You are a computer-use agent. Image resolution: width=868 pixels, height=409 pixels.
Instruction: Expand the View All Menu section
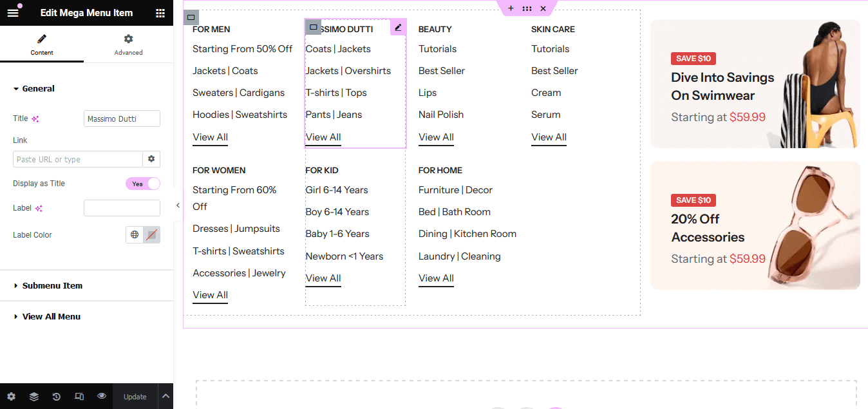(x=51, y=316)
